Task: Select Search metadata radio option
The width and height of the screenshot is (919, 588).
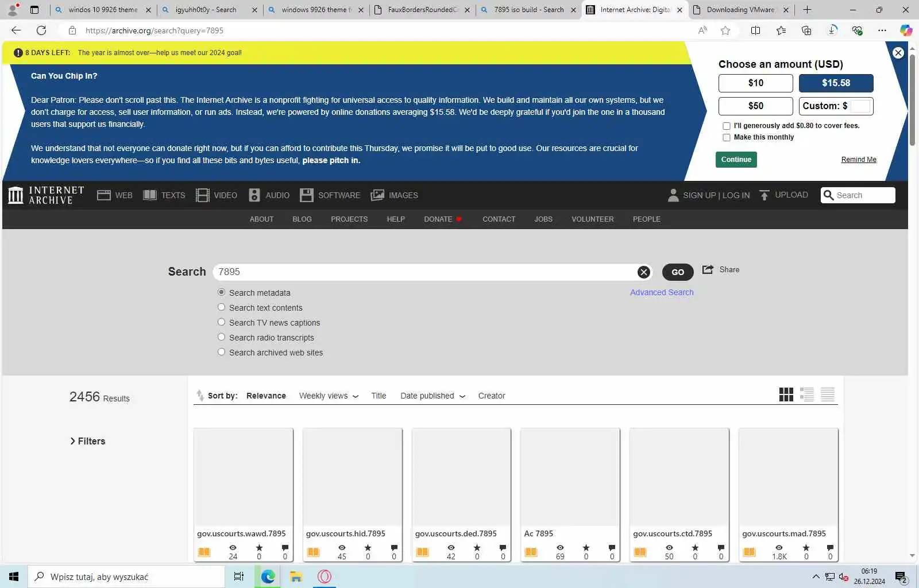Action: (221, 292)
